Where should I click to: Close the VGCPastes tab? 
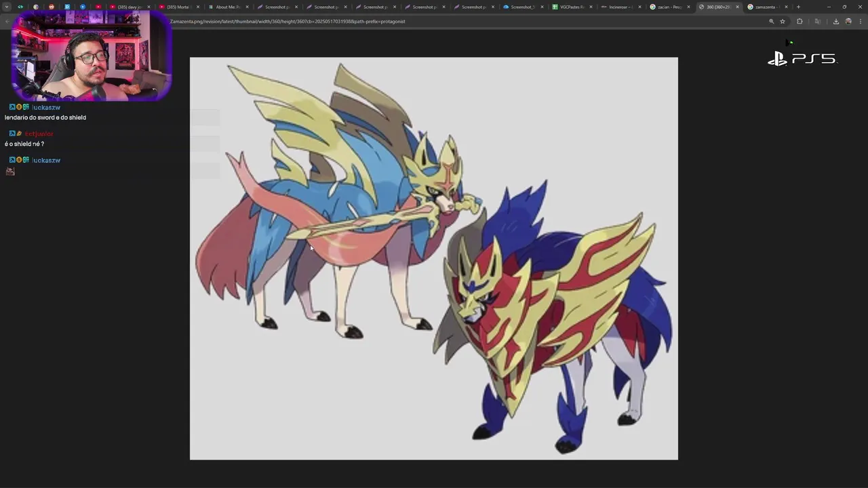pyautogui.click(x=591, y=7)
